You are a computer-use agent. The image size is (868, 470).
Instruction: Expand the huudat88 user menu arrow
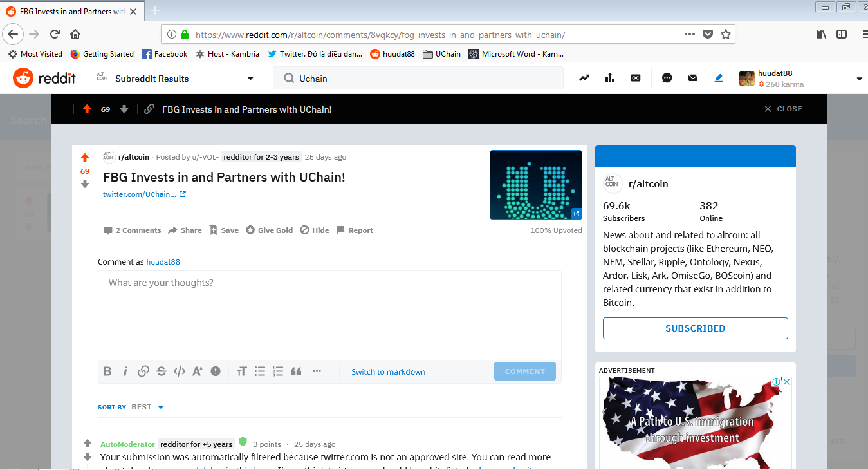coord(859,79)
